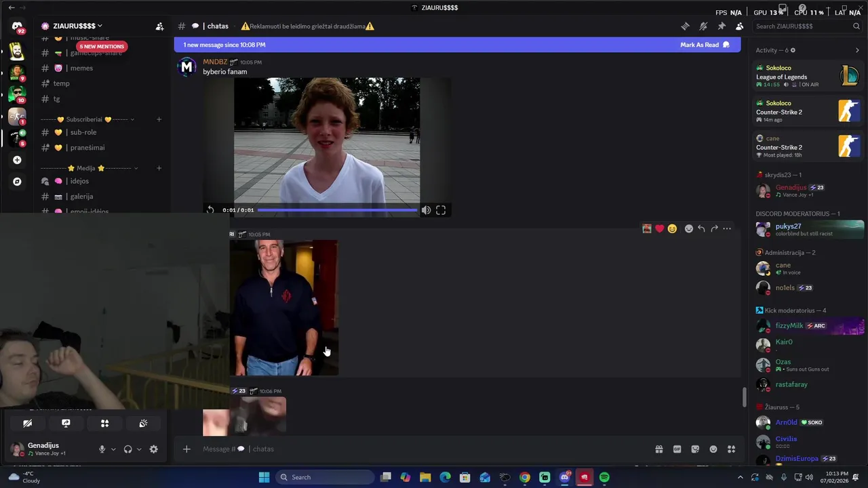The width and height of the screenshot is (868, 488).
Task: Open microphone input options arrow
Action: pyautogui.click(x=113, y=449)
